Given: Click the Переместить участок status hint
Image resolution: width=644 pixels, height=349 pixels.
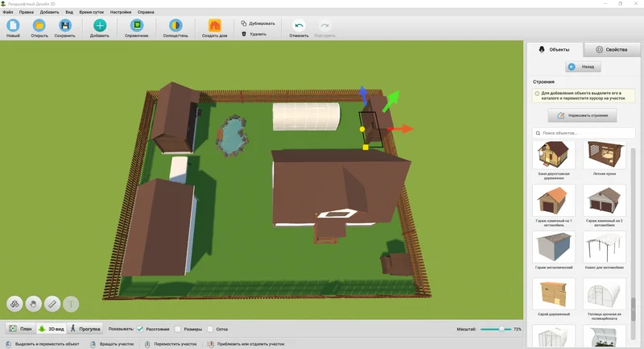Looking at the screenshot, I should [171, 343].
